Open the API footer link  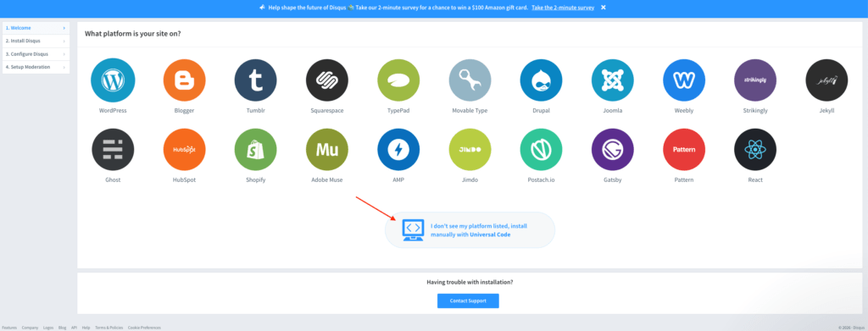point(75,328)
